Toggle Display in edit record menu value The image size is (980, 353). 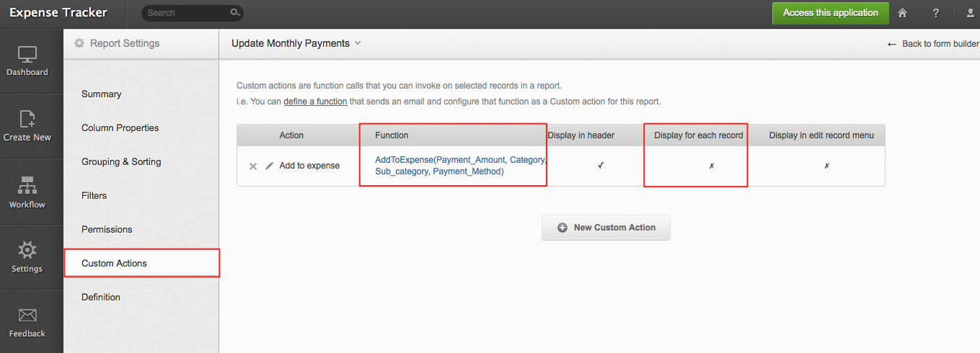pos(826,166)
